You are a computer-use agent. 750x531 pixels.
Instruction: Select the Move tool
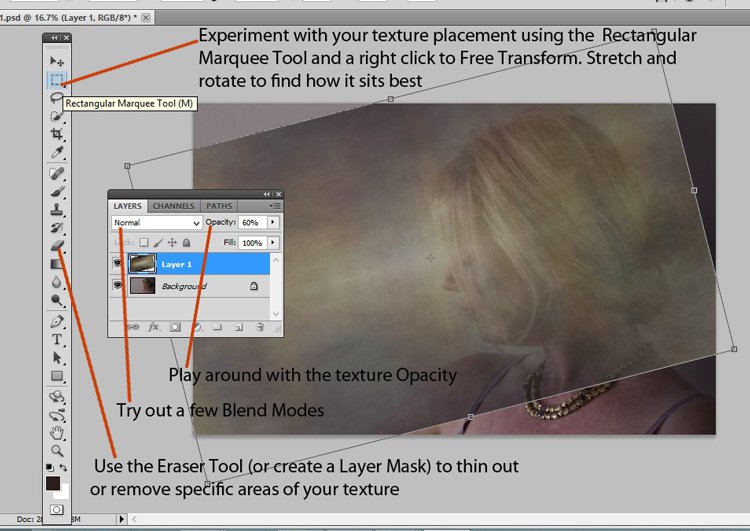coord(57,62)
